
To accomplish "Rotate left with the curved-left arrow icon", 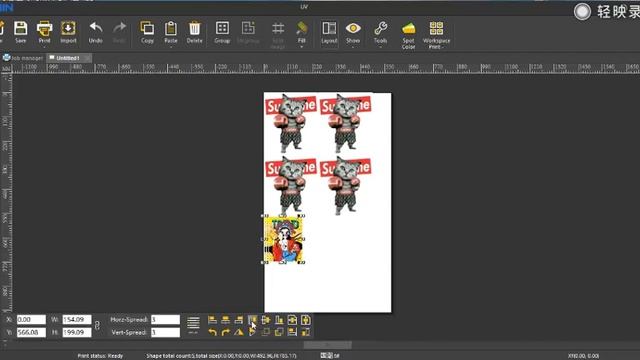I will 212,332.
